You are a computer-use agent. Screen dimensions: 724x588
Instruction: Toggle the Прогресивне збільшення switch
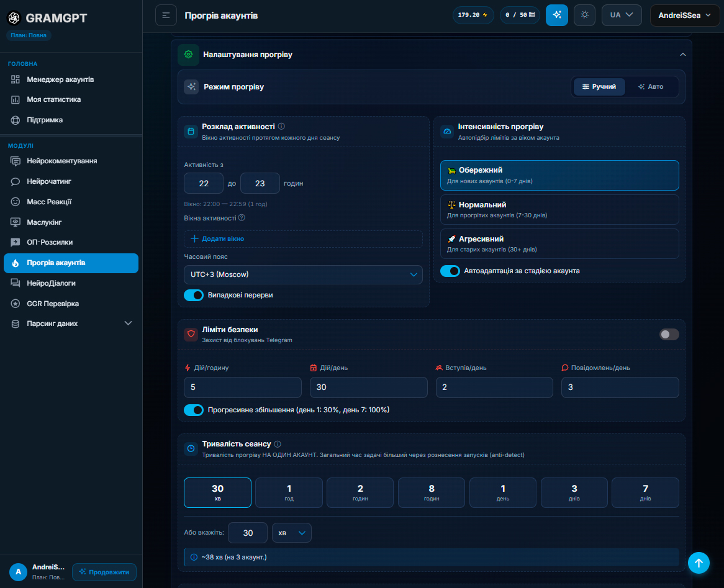click(x=194, y=410)
